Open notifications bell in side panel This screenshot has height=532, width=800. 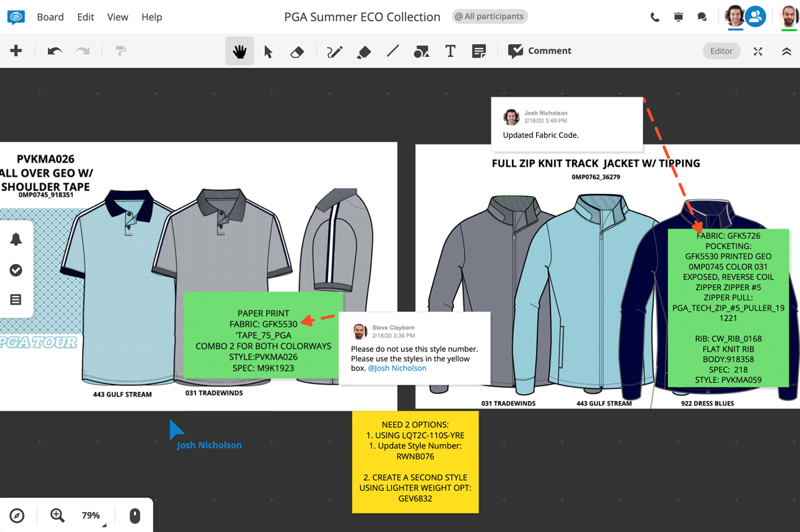(16, 239)
